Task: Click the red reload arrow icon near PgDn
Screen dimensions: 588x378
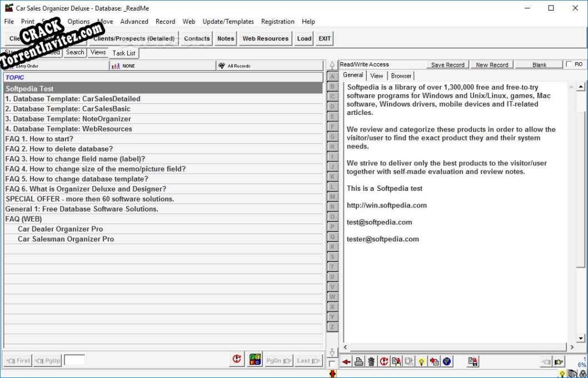Action: pos(236,359)
